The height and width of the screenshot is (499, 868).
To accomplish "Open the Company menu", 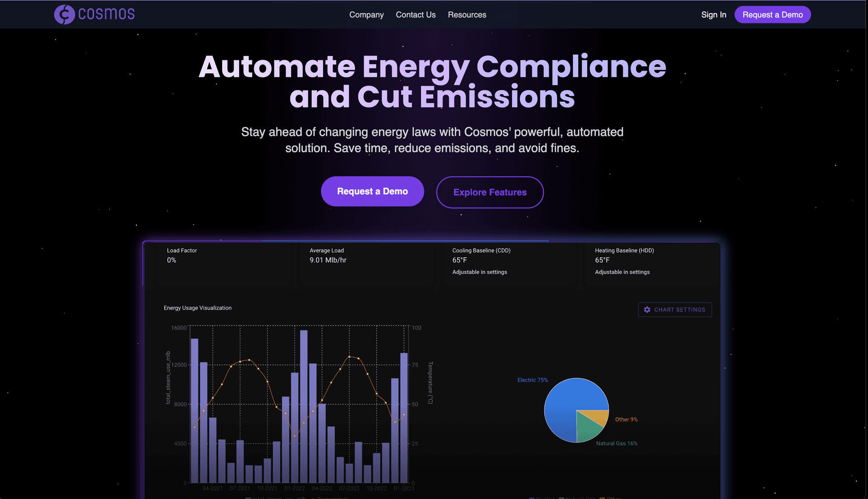I will coord(366,14).
